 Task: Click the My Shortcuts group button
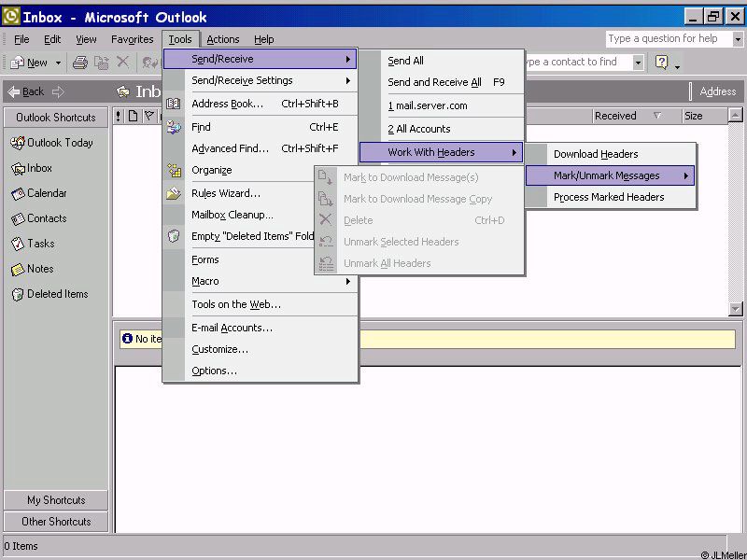point(56,500)
